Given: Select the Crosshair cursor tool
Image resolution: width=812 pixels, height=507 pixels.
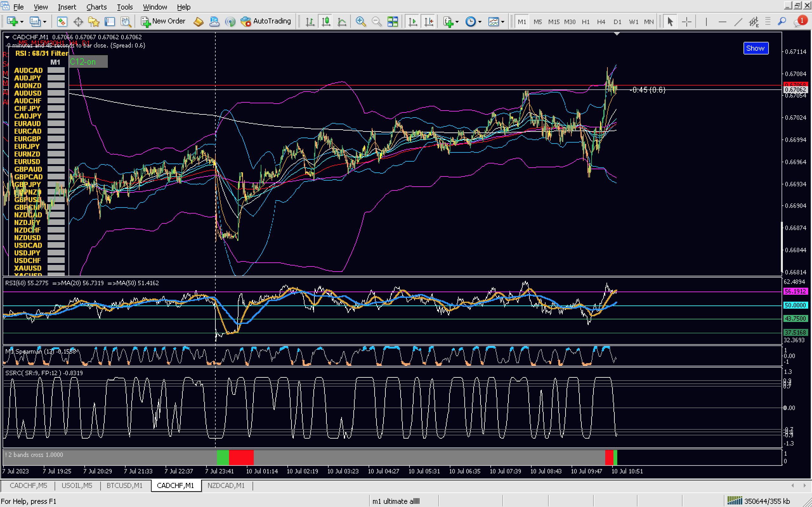Looking at the screenshot, I should pos(686,22).
